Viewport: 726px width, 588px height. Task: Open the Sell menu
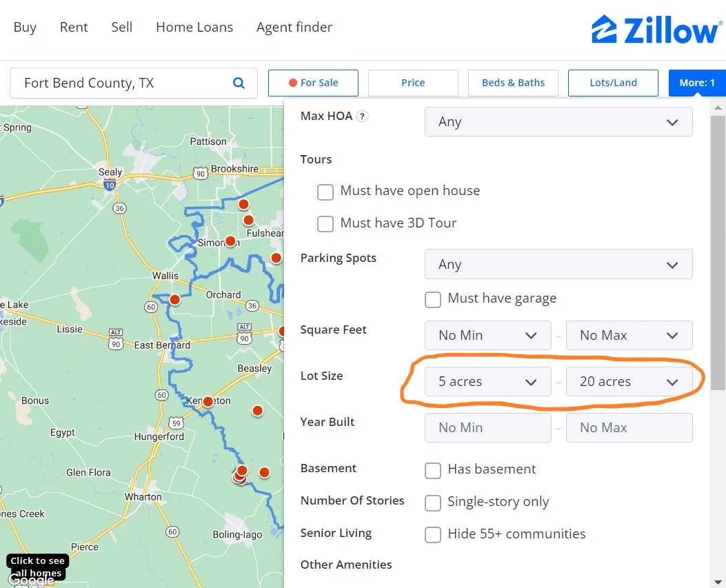(x=122, y=28)
